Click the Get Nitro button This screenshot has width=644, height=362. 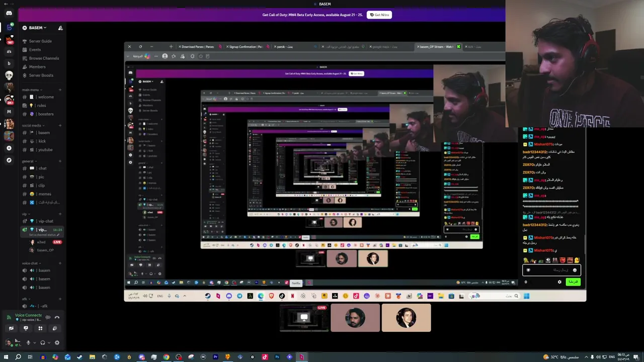379,15
